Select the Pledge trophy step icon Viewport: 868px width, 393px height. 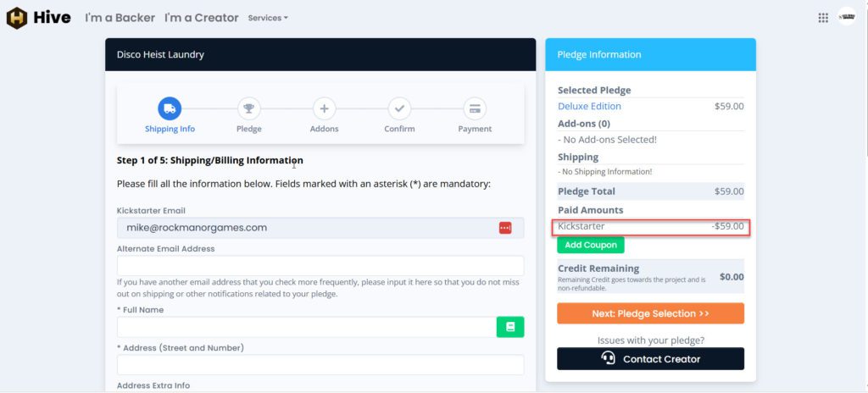click(x=248, y=108)
